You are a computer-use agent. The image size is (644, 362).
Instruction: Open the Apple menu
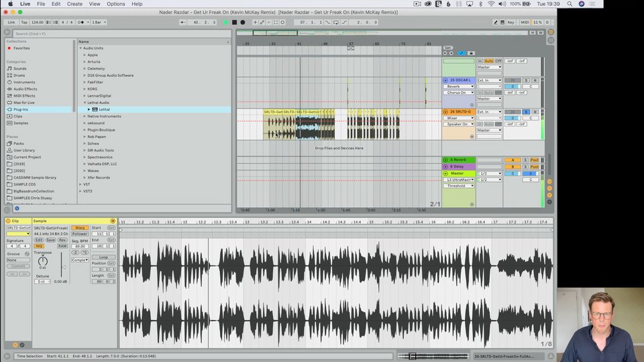pyautogui.click(x=11, y=4)
